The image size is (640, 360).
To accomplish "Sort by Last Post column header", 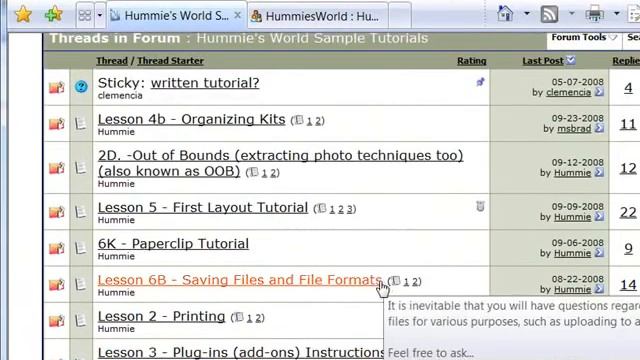I will pyautogui.click(x=543, y=61).
